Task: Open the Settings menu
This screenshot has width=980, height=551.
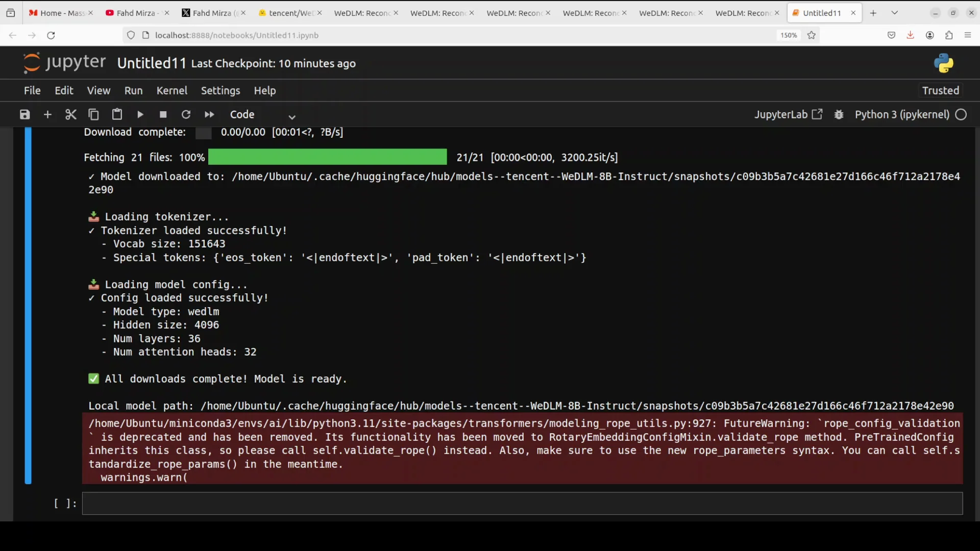Action: click(220, 90)
